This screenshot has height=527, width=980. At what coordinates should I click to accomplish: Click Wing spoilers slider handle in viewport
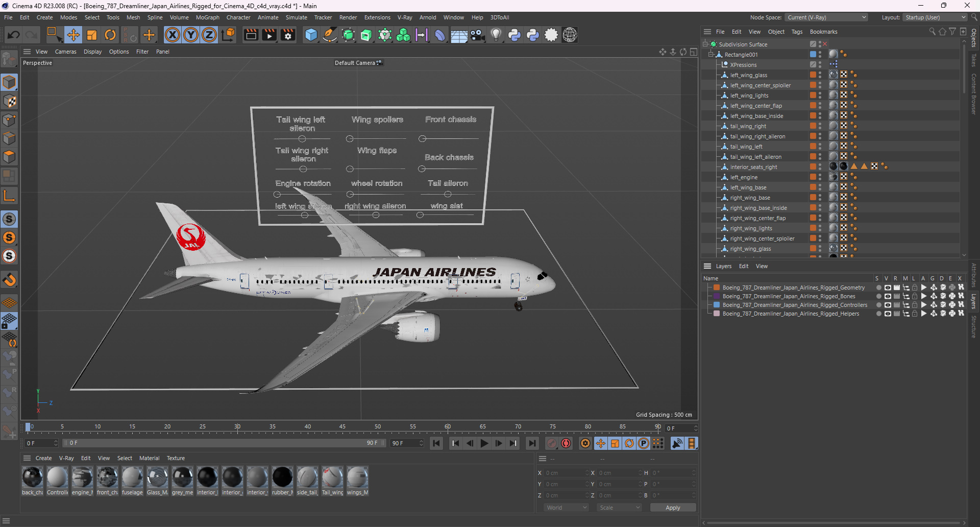coord(350,139)
